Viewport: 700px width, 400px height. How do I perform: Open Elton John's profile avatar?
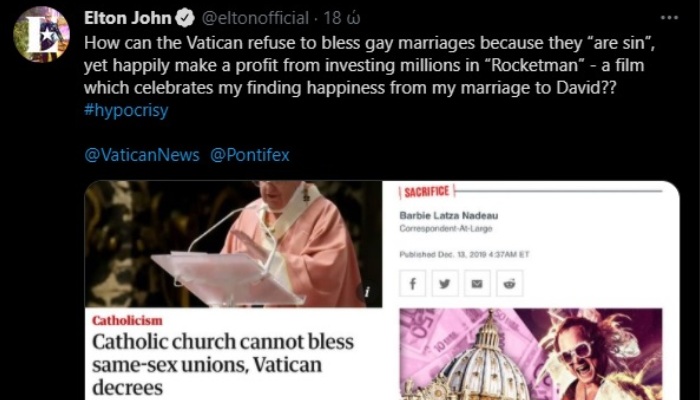click(42, 34)
